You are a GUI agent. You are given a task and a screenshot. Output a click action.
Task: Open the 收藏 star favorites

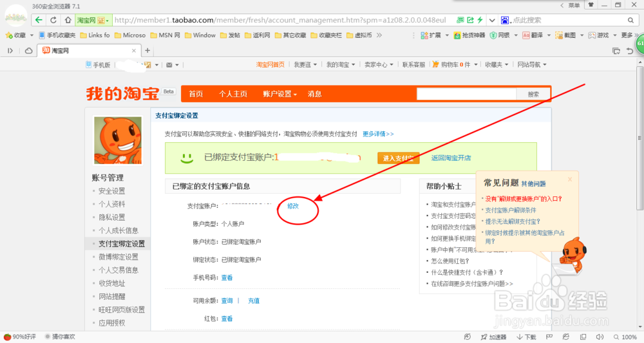(x=15, y=35)
